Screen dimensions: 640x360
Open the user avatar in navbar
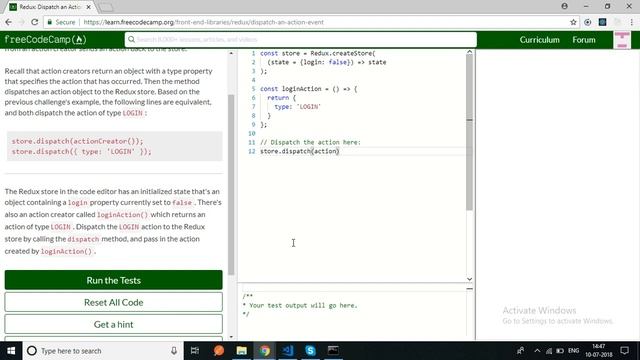(x=622, y=40)
